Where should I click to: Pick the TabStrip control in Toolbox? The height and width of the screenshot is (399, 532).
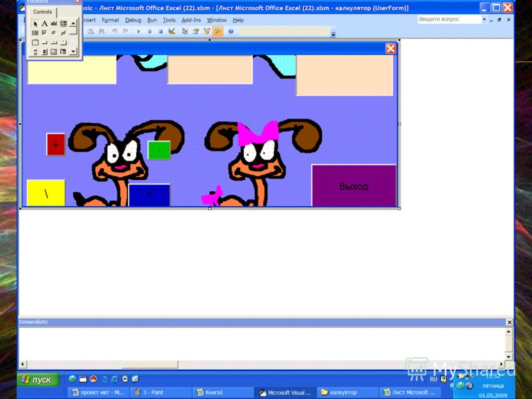coord(54,43)
